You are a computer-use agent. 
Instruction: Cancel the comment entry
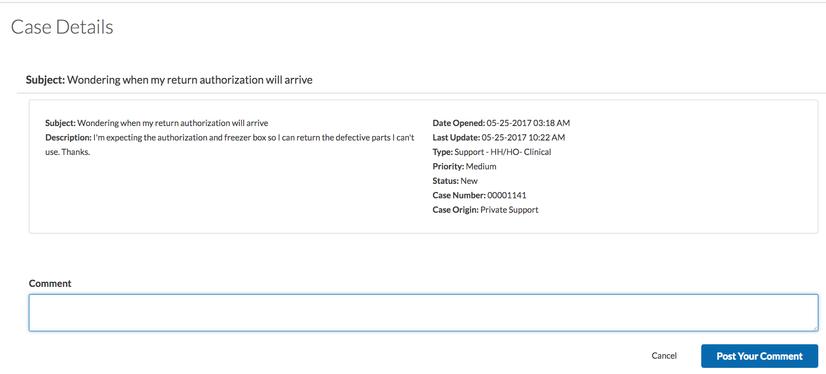pyautogui.click(x=664, y=356)
